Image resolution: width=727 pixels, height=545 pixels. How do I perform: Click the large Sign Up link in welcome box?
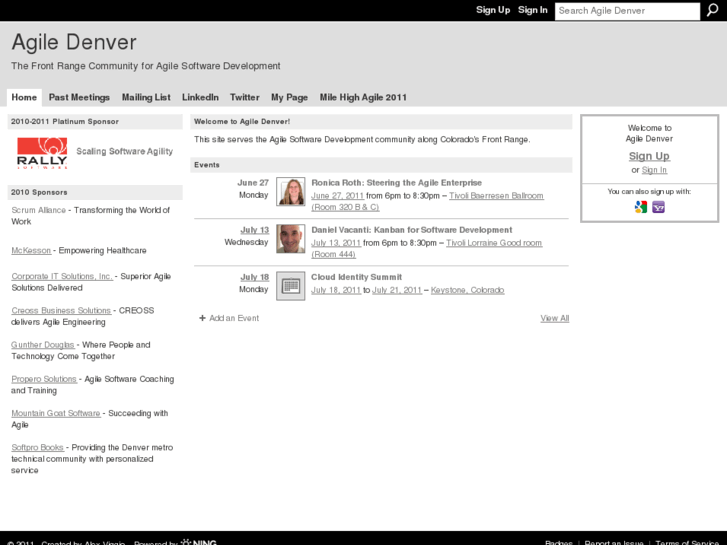(x=649, y=156)
